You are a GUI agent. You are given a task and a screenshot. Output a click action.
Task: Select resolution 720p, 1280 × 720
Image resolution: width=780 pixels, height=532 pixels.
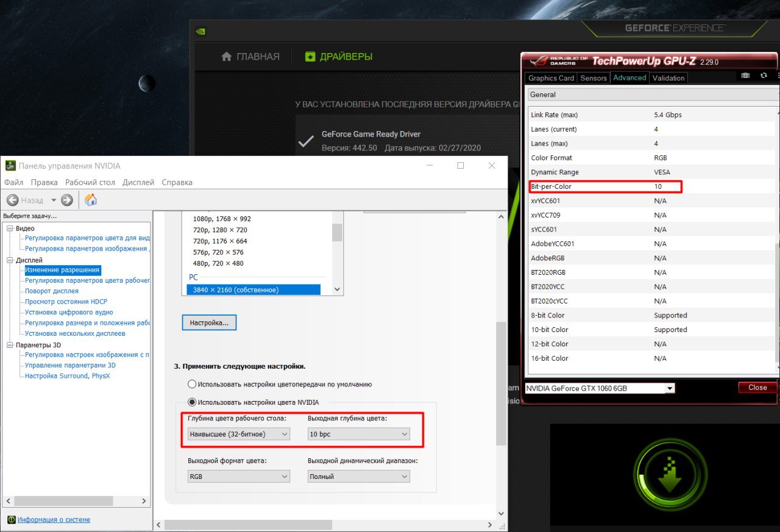(x=220, y=230)
